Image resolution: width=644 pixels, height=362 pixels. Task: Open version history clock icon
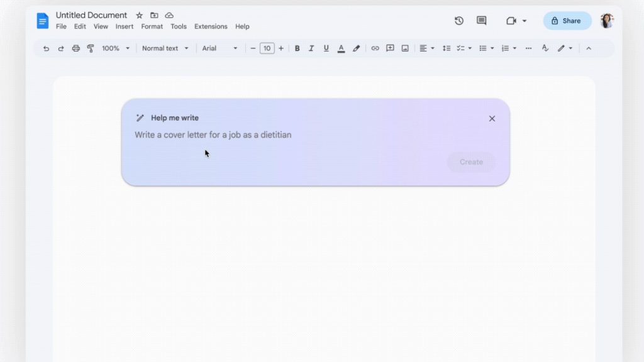459,21
